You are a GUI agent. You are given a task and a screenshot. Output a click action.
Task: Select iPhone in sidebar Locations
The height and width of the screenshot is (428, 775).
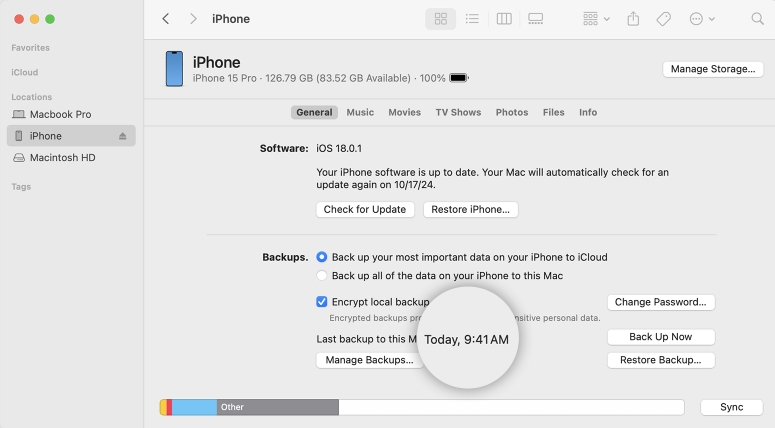(x=71, y=136)
